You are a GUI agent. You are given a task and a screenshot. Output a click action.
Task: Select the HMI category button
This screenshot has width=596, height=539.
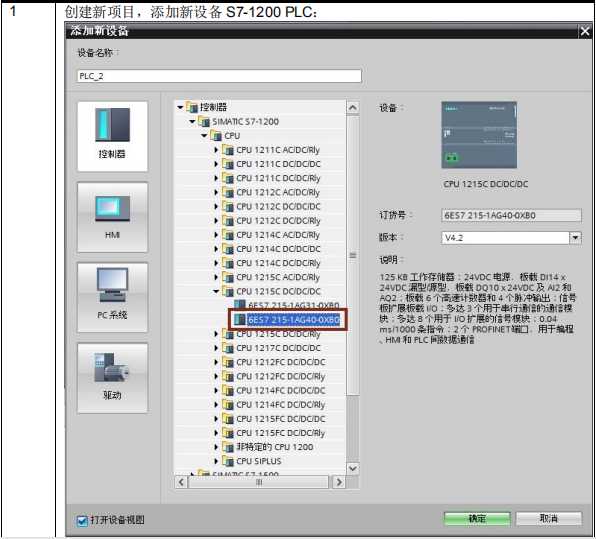[113, 217]
